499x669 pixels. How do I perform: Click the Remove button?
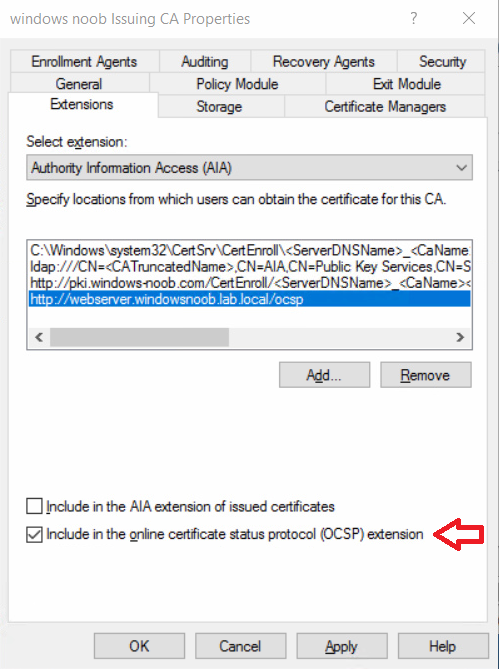click(x=426, y=375)
